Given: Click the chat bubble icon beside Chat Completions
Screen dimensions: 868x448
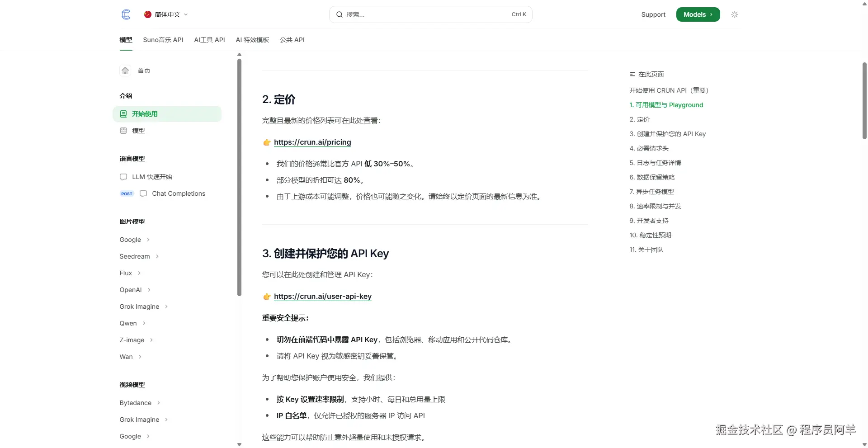Looking at the screenshot, I should pos(143,193).
